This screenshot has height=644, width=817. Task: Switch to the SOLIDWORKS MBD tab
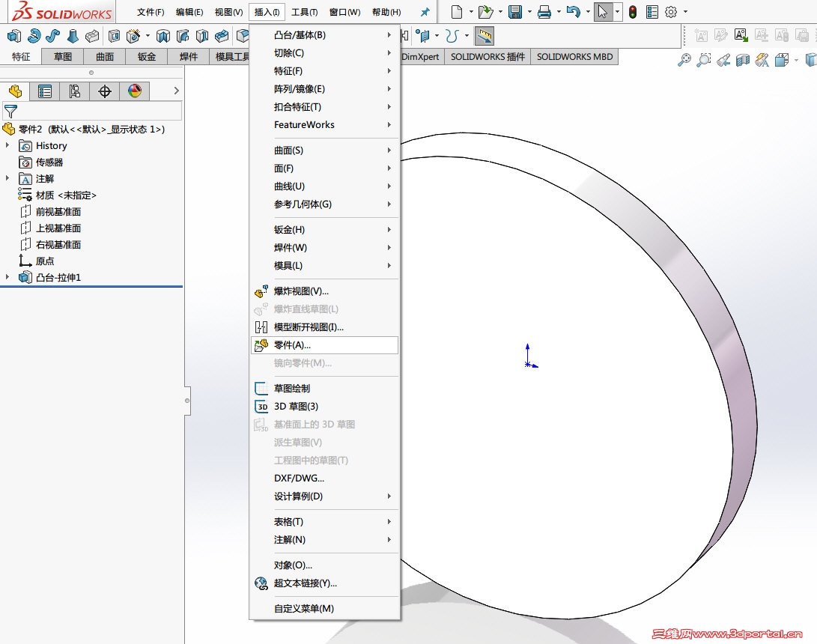574,57
